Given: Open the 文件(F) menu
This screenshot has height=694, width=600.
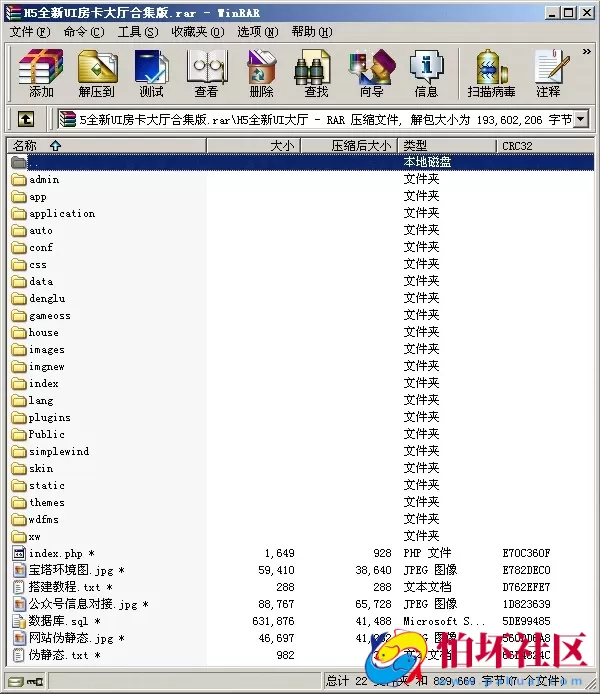Looking at the screenshot, I should (x=30, y=32).
